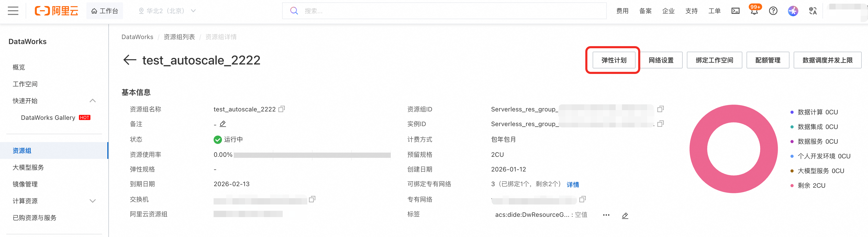This screenshot has height=237, width=868.
Task: Click the 2026-02-13 expiry date value
Action: click(231, 184)
